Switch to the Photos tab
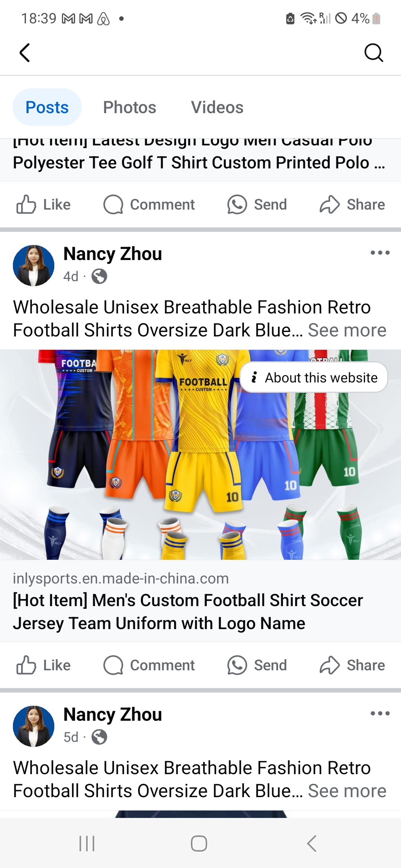Viewport: 401px width, 868px height. click(130, 107)
